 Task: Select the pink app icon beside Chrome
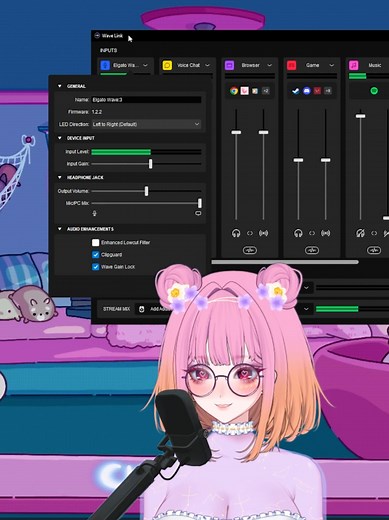(x=244, y=91)
